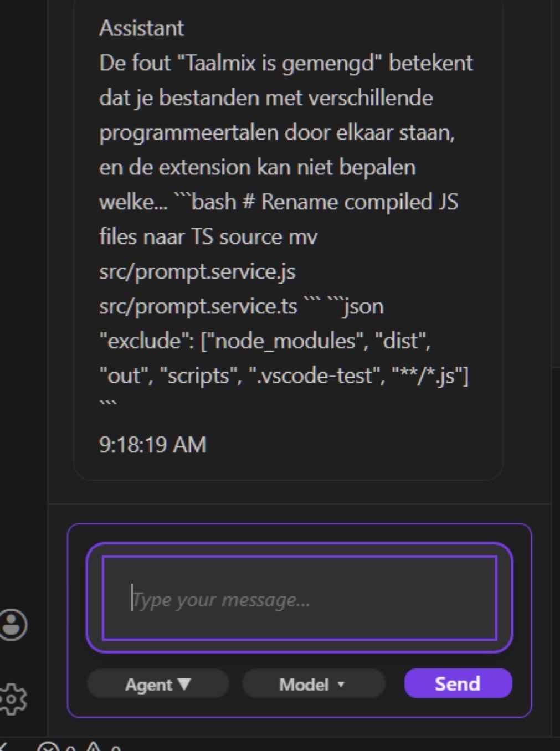
Task: Click the 9:18:19 AM timestamp
Action: (152, 445)
